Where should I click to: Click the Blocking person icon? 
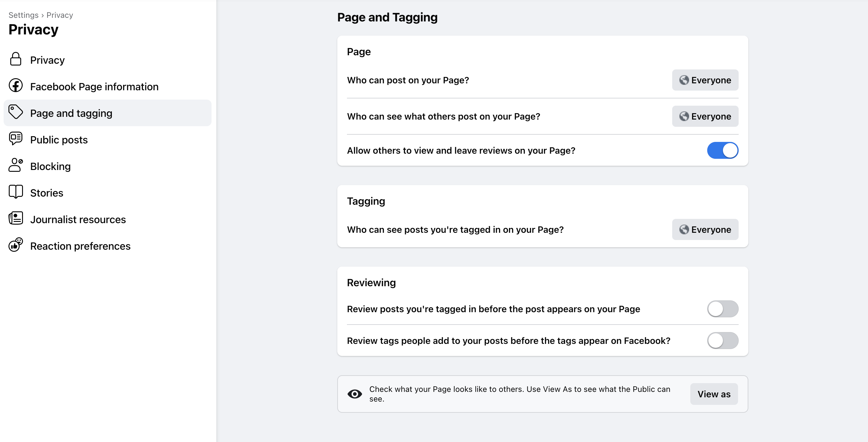(x=15, y=165)
